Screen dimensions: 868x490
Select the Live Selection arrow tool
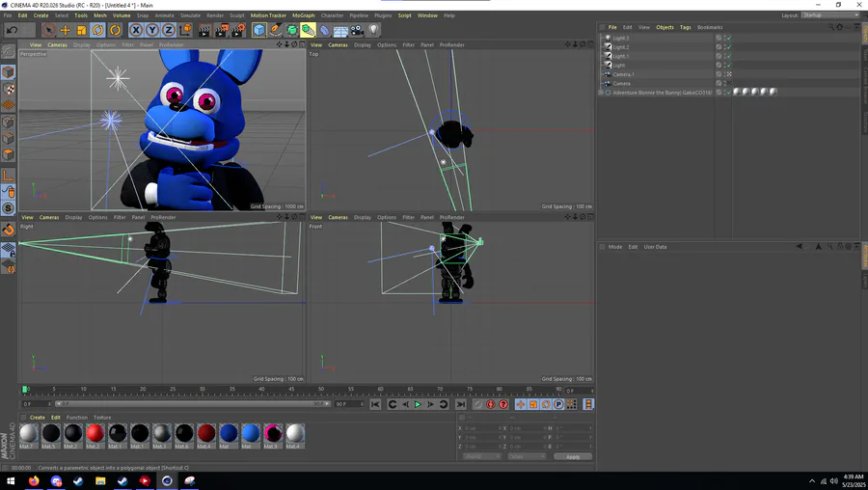click(x=49, y=30)
